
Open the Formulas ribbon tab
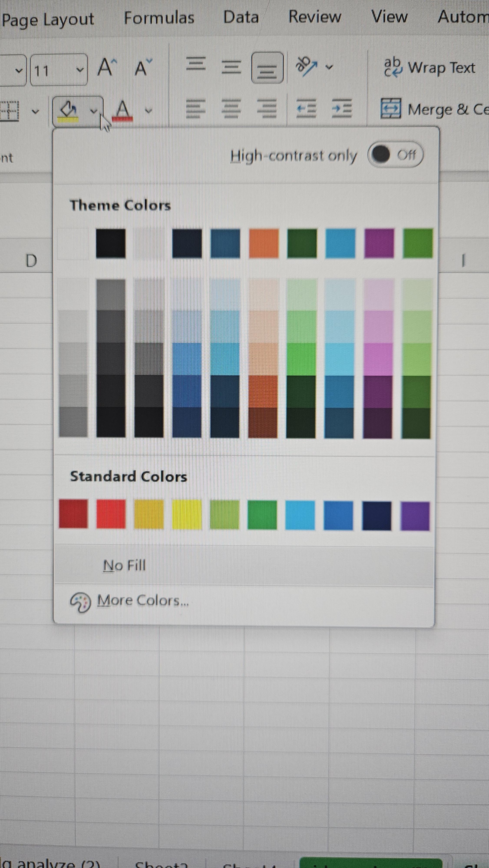click(x=159, y=18)
